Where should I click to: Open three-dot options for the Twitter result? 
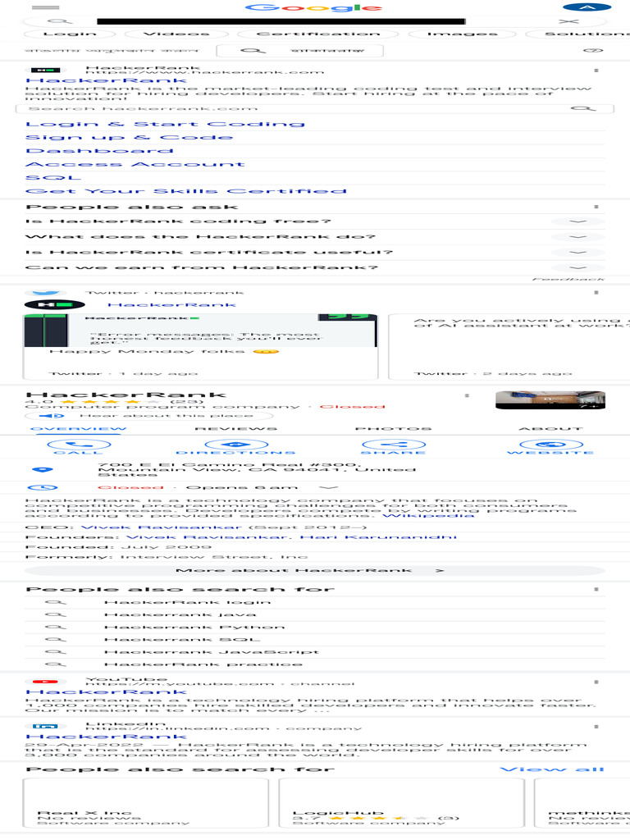pos(596,293)
